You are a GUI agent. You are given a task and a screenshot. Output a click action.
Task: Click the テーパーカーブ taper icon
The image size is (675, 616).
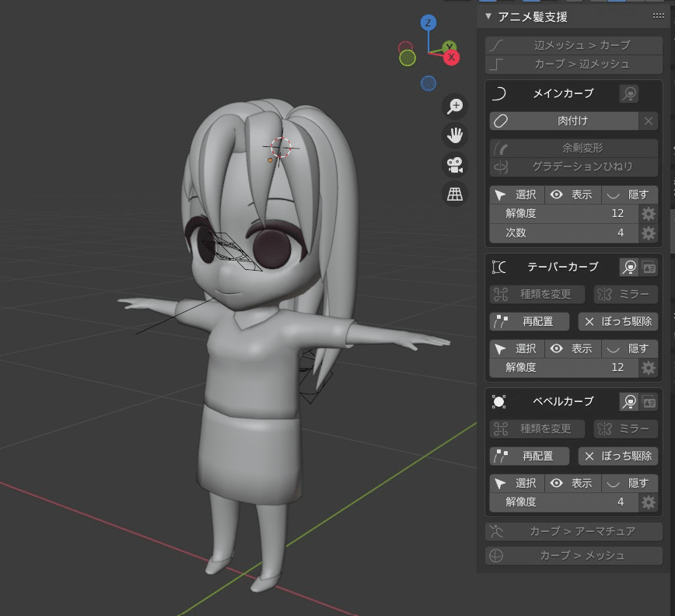[499, 268]
